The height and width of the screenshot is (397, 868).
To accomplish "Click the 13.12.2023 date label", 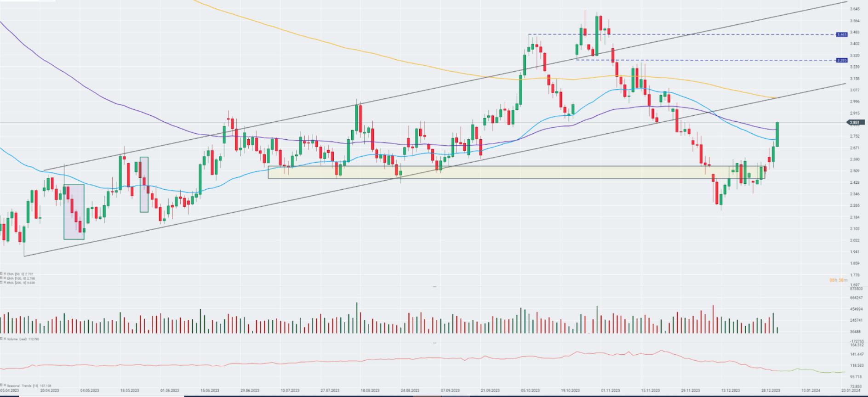I will pos(731,391).
